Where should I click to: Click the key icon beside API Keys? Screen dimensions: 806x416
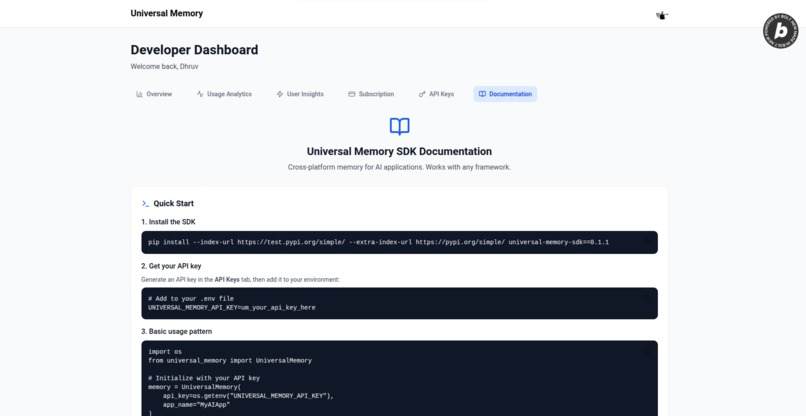coord(422,94)
